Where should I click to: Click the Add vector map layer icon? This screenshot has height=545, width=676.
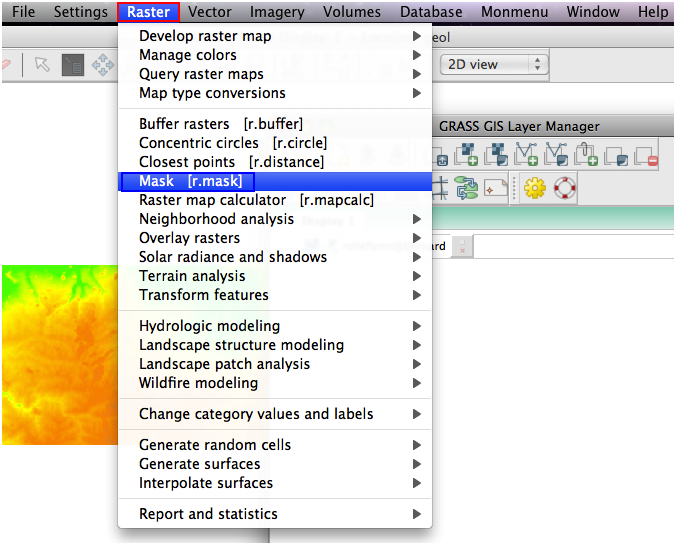pyautogui.click(x=527, y=157)
